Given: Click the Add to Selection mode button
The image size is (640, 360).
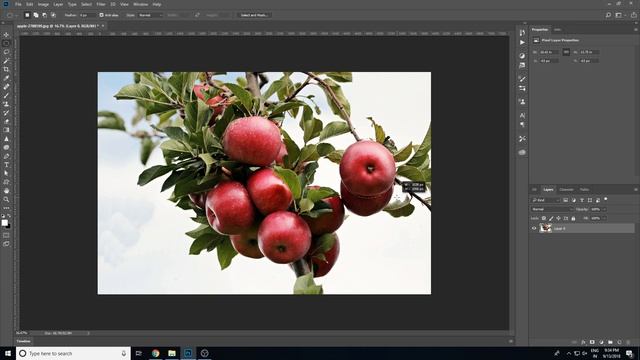Looking at the screenshot, I should [36, 15].
